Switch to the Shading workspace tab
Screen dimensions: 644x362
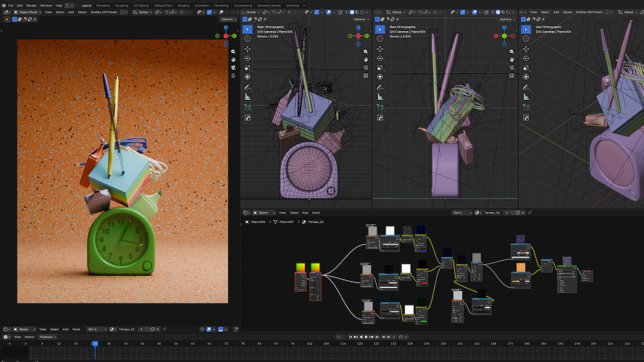click(183, 6)
